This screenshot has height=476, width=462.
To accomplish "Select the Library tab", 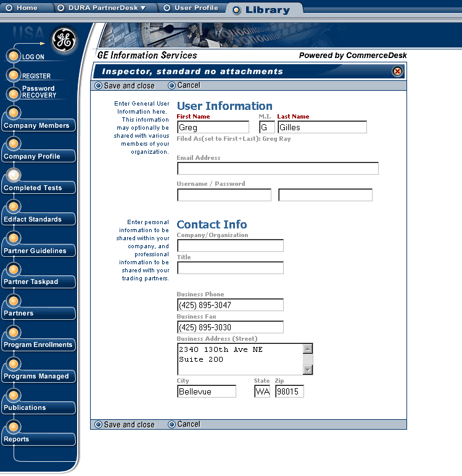I will (x=262, y=10).
